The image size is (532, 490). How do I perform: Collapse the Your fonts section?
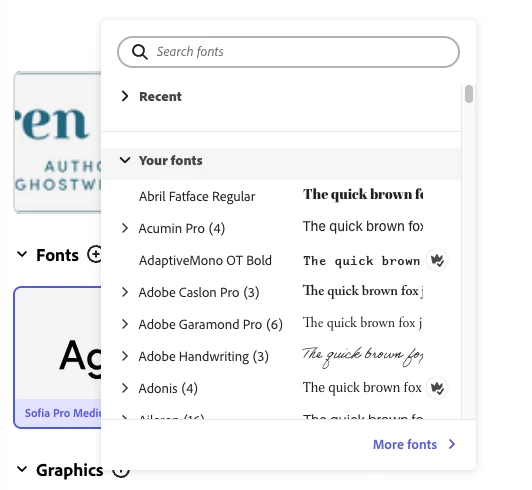[125, 160]
